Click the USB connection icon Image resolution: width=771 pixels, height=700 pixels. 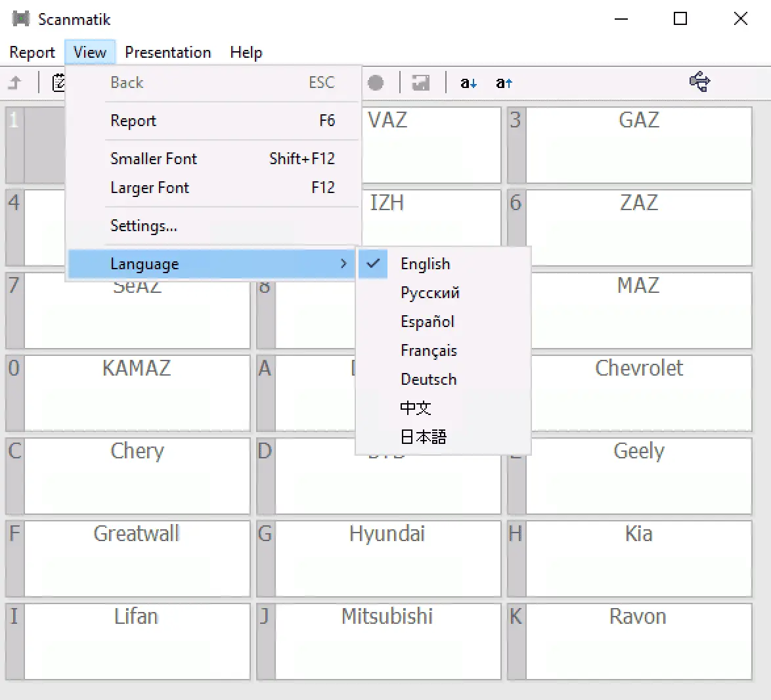700,81
